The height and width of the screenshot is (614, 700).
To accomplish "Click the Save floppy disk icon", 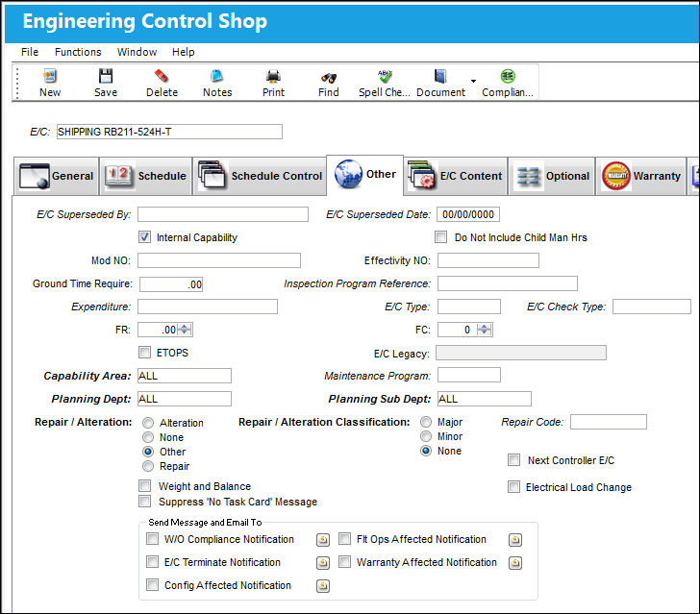I will pos(106,76).
